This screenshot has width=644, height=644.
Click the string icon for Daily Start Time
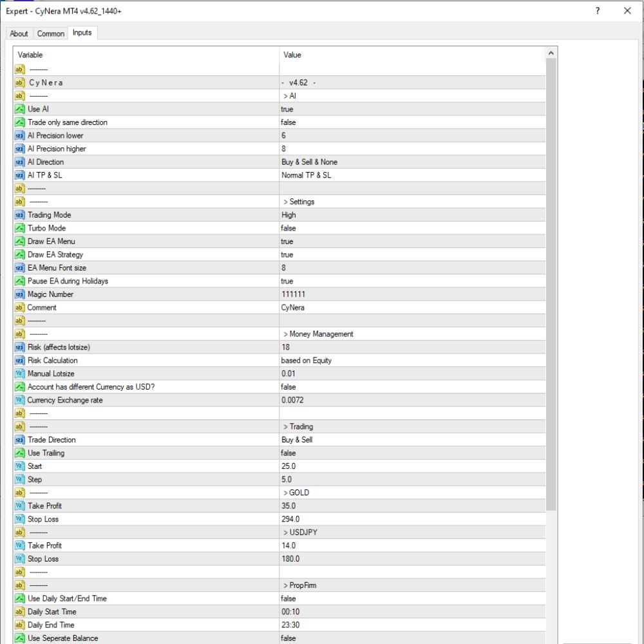(x=20, y=612)
